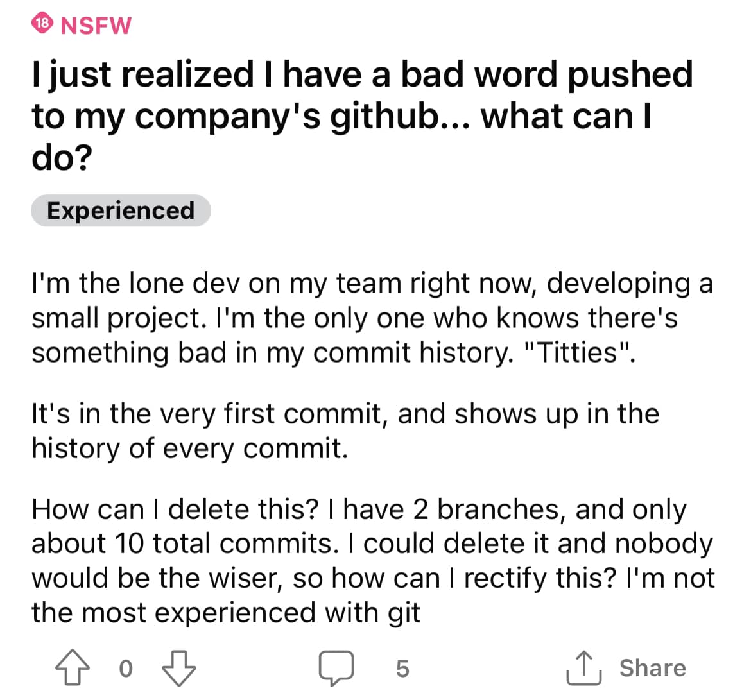
Task: Click the paragraph starting "How can I delete this?"
Action: [x=372, y=561]
